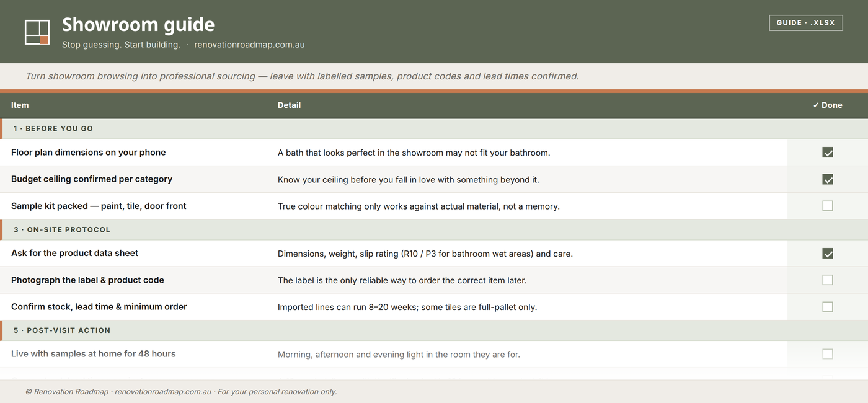Click detail Know your ceiling before you fall
The image size is (868, 403).
coord(409,180)
